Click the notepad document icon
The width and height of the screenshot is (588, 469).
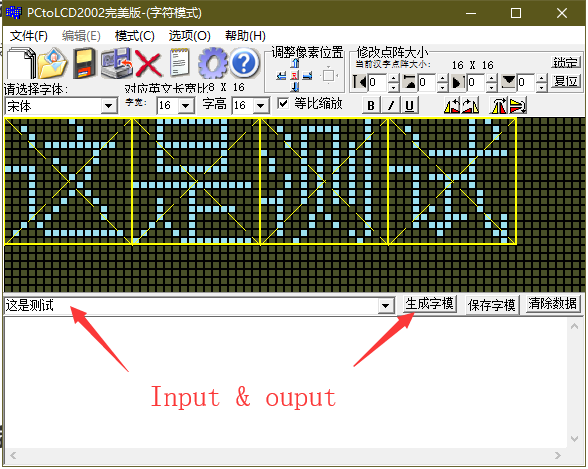179,63
